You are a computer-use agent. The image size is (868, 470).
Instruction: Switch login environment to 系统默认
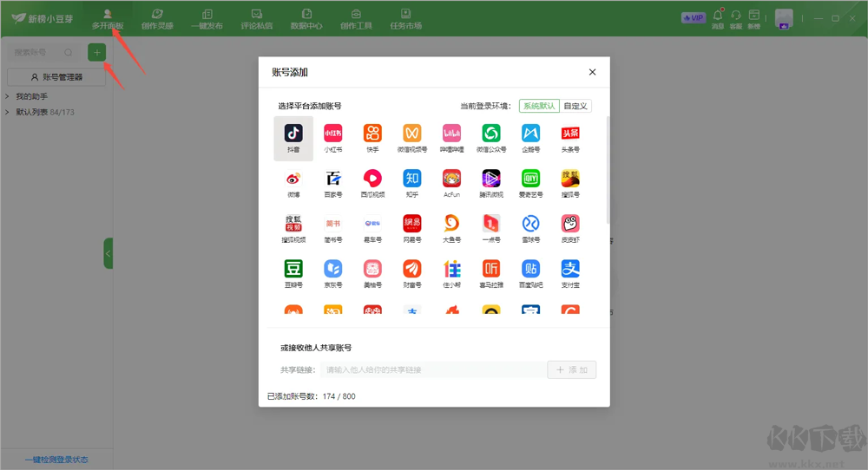pos(539,106)
